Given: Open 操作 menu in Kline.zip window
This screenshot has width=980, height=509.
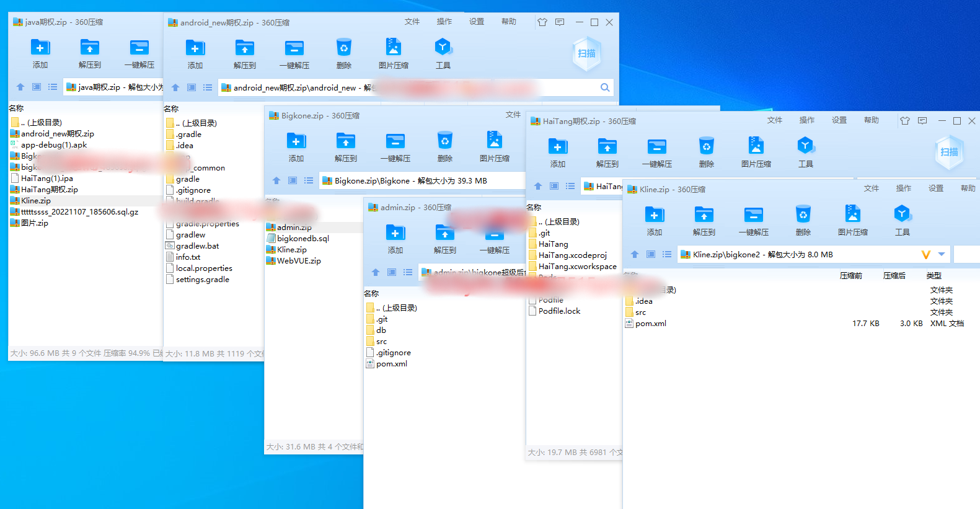Looking at the screenshot, I should coord(903,188).
